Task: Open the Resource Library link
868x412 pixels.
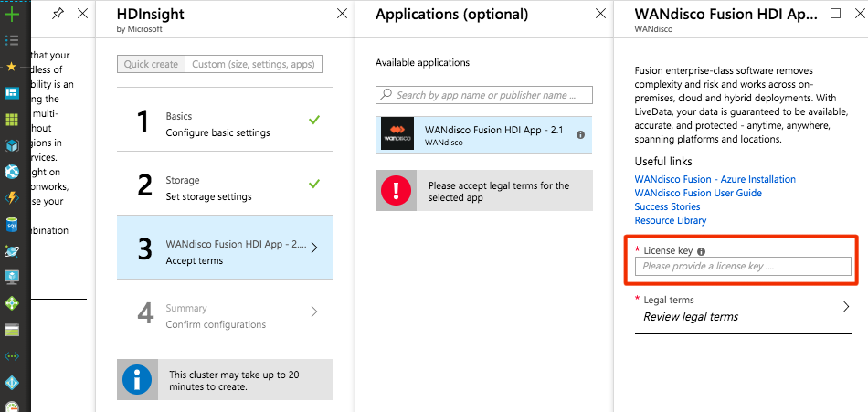Action: pos(671,220)
